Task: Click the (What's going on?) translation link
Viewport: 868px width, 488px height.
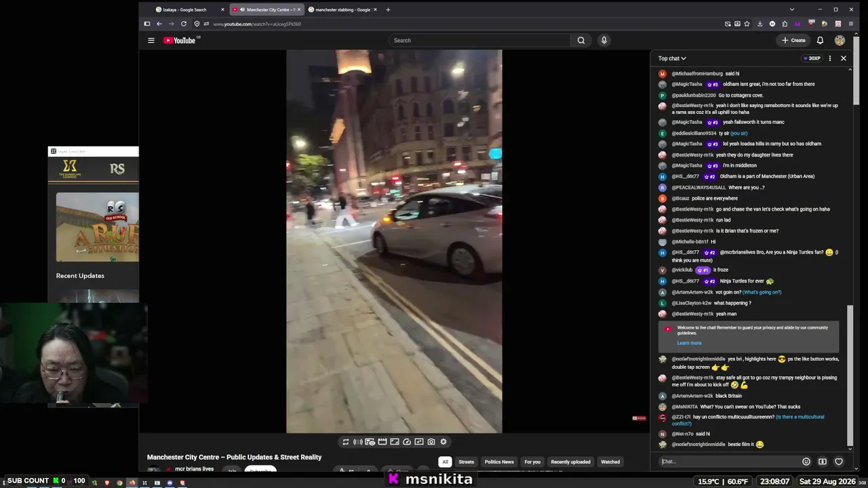Action: click(x=762, y=292)
